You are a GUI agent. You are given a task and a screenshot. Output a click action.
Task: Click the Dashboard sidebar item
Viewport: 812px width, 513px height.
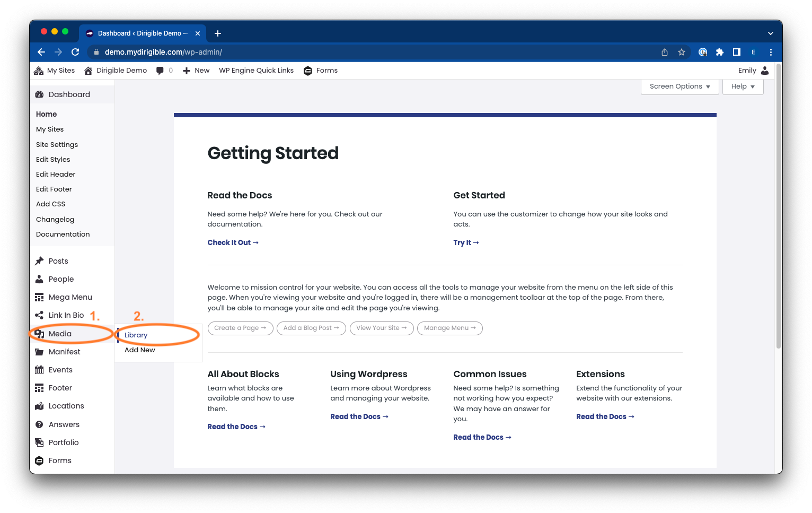pos(72,94)
